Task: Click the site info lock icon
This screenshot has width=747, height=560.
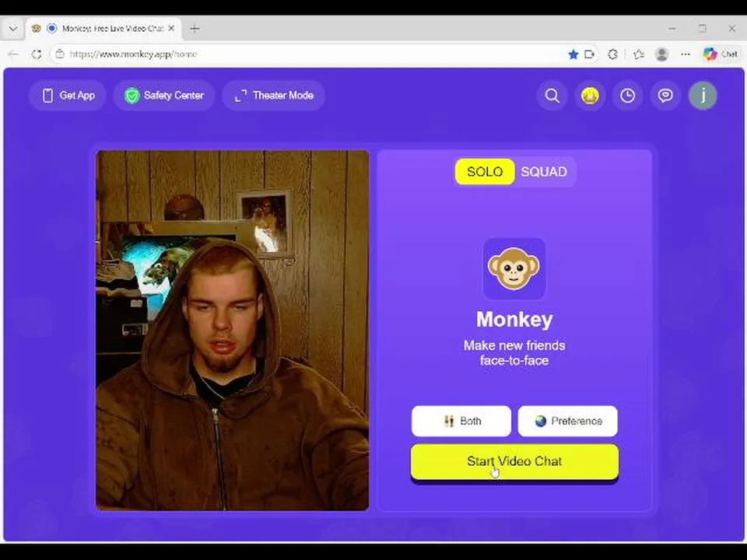Action: coord(60,54)
